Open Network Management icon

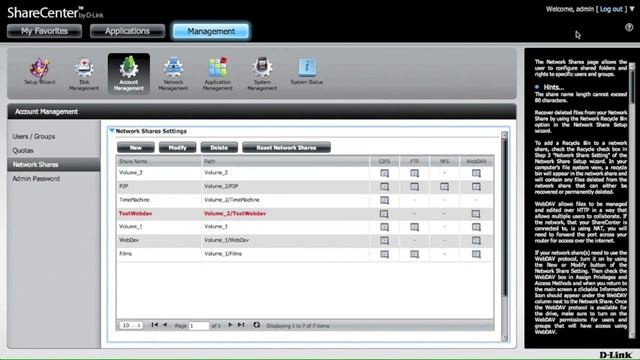tap(173, 74)
